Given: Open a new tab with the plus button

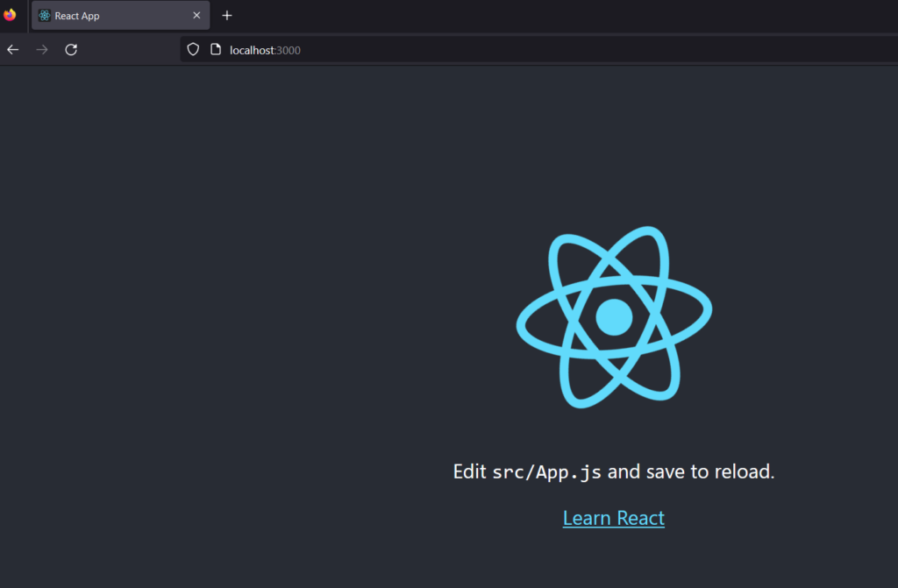Looking at the screenshot, I should (226, 15).
